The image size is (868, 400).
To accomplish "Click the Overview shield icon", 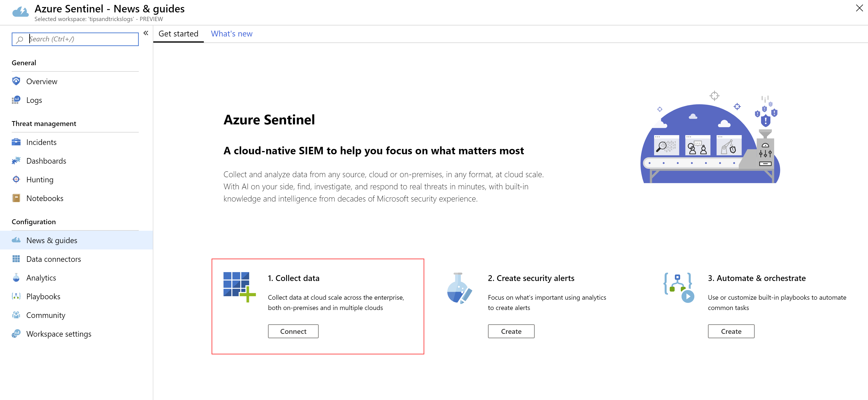I will (16, 81).
